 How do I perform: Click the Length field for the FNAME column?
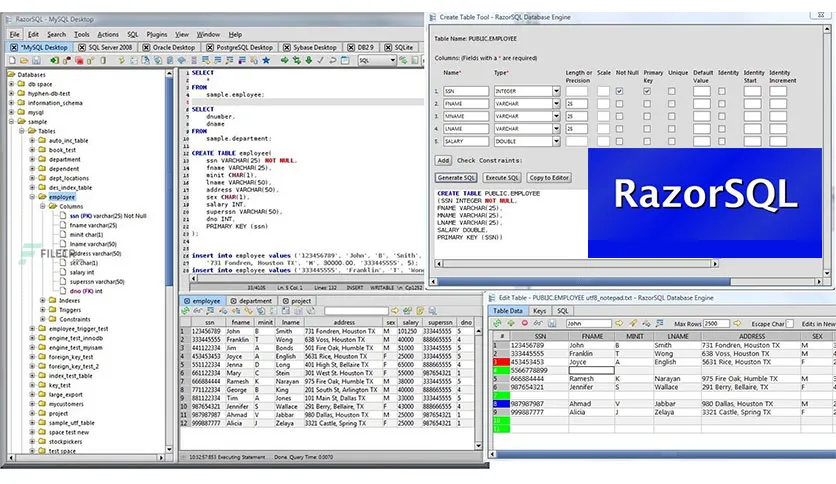576,103
